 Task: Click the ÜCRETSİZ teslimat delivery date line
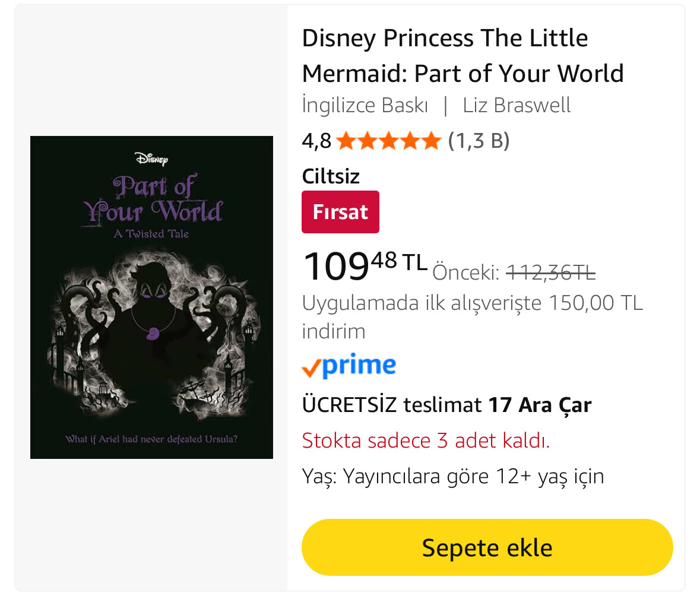click(x=446, y=405)
